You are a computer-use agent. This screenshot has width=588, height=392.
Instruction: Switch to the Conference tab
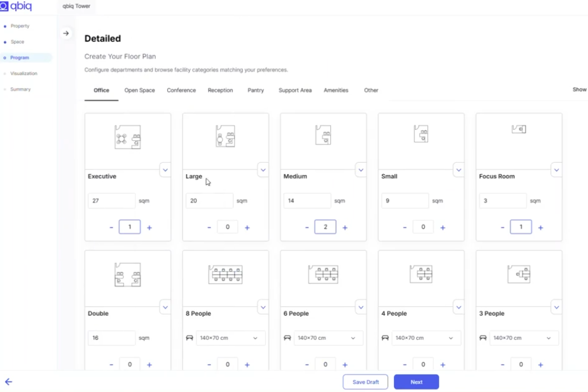181,90
